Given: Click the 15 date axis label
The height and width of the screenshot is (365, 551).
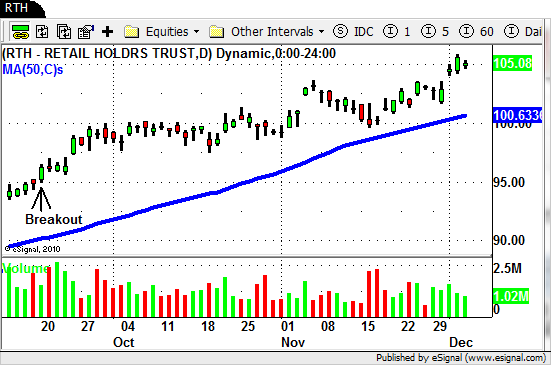Looking at the screenshot, I should (x=368, y=326).
